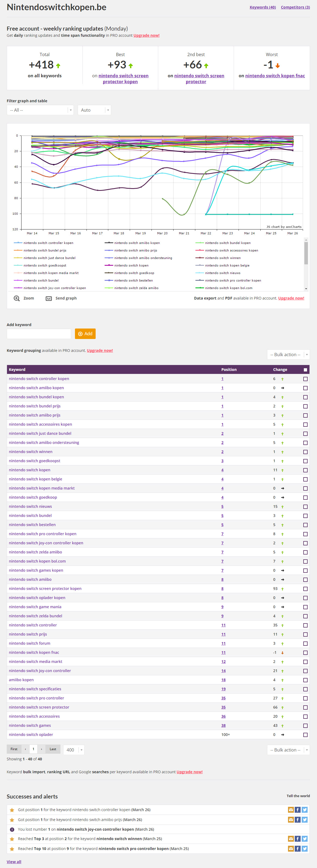Tweet the controller kopen position 1 success
The width and height of the screenshot is (317, 868).
coord(305,810)
